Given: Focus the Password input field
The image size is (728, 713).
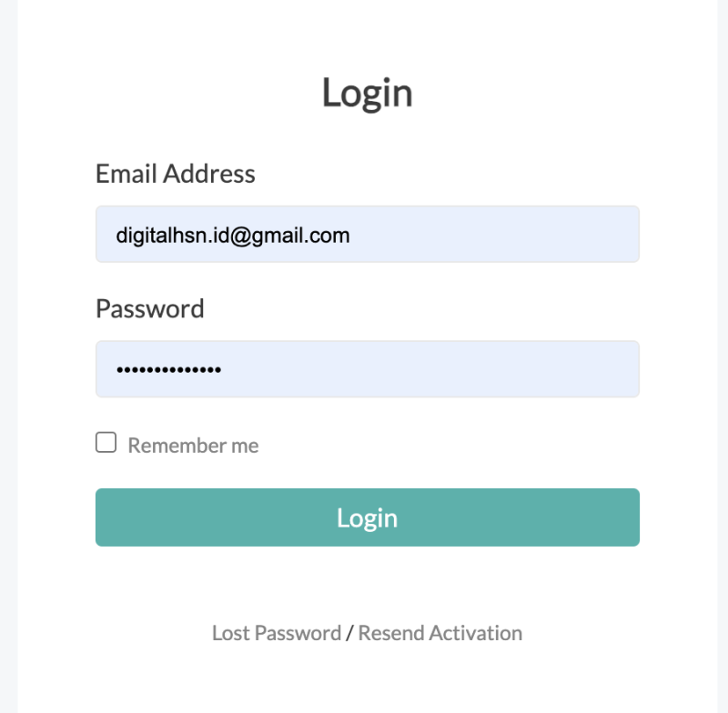Looking at the screenshot, I should (367, 369).
